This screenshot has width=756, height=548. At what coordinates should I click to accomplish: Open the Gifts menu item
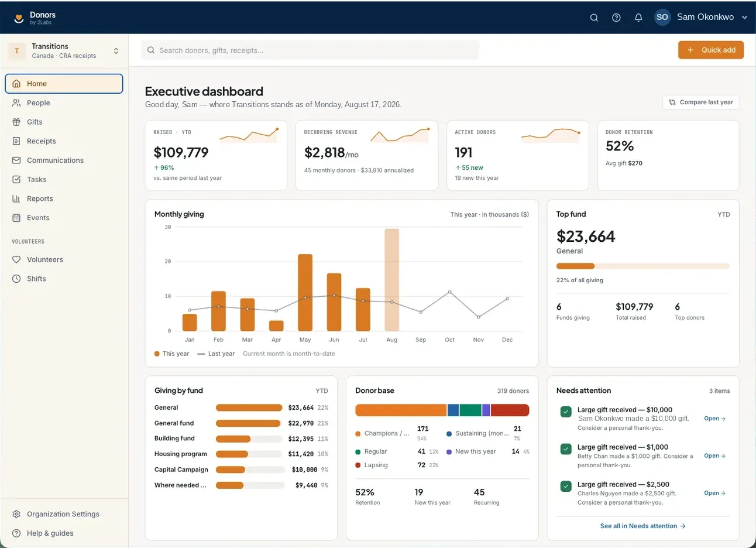pyautogui.click(x=64, y=122)
